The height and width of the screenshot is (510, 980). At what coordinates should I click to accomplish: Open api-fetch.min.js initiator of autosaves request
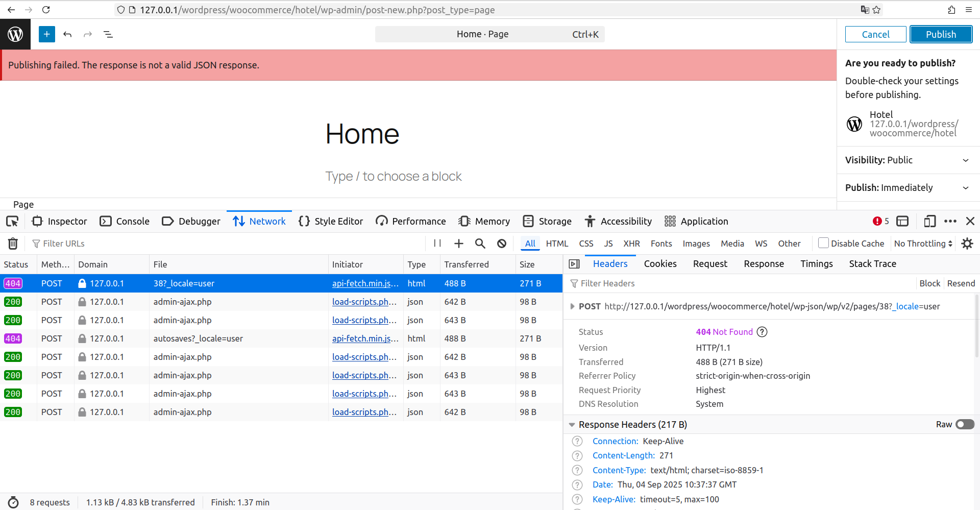[365, 338]
